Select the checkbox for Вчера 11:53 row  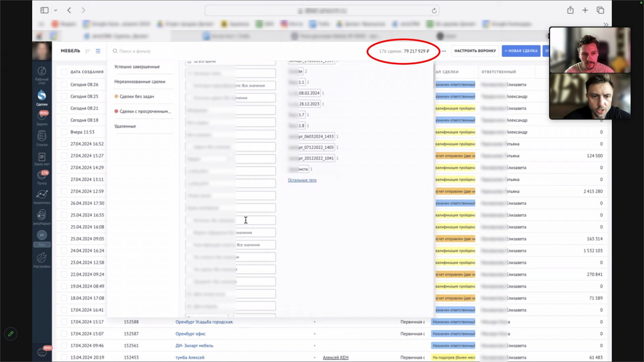[64, 132]
